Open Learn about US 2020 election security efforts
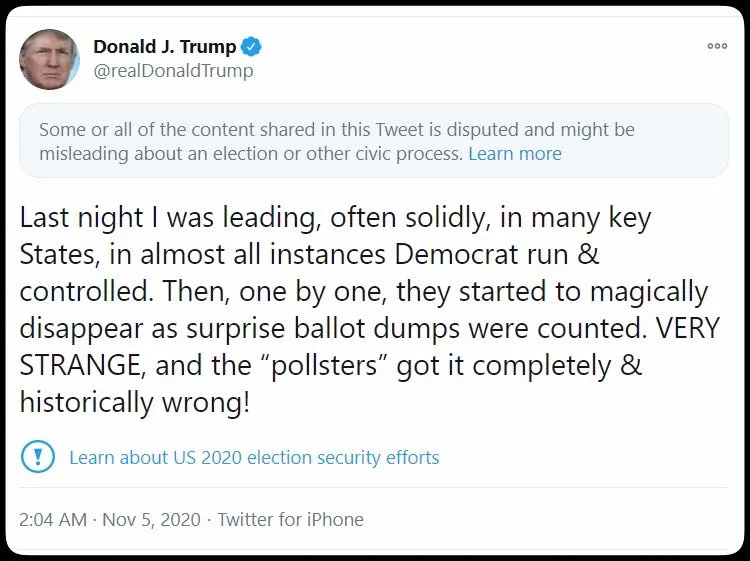 coord(254,458)
